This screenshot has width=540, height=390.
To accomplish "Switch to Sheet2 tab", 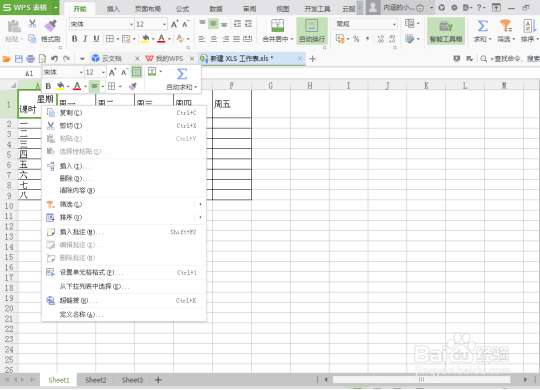I will (96, 380).
